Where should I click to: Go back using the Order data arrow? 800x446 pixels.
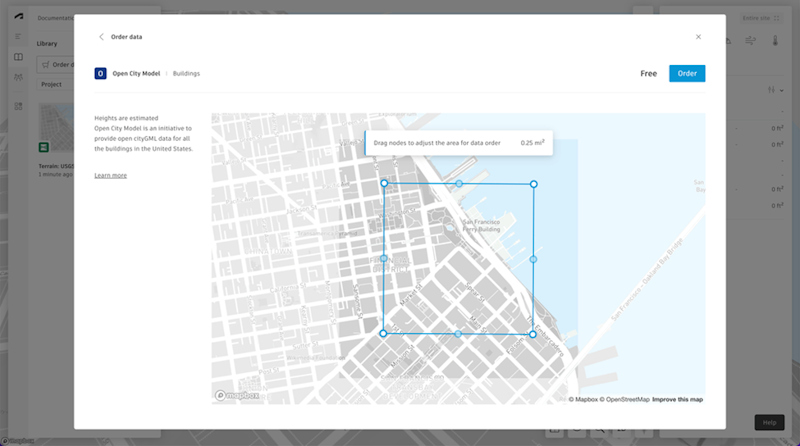(101, 37)
